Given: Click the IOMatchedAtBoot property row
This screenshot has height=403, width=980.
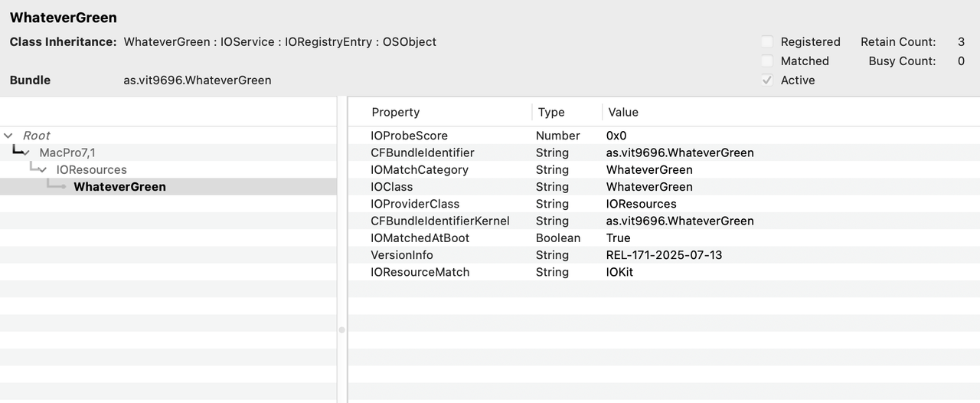Looking at the screenshot, I should pos(420,238).
